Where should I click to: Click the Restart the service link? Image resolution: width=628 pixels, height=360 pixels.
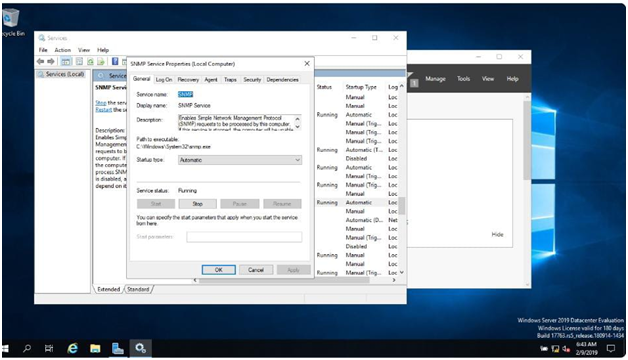pyautogui.click(x=103, y=110)
